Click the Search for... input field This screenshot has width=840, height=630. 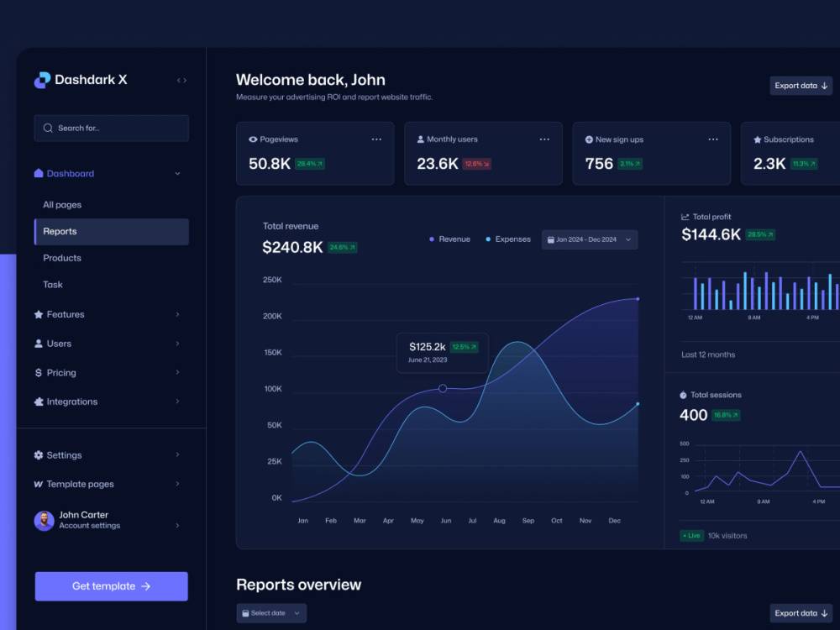tap(112, 128)
